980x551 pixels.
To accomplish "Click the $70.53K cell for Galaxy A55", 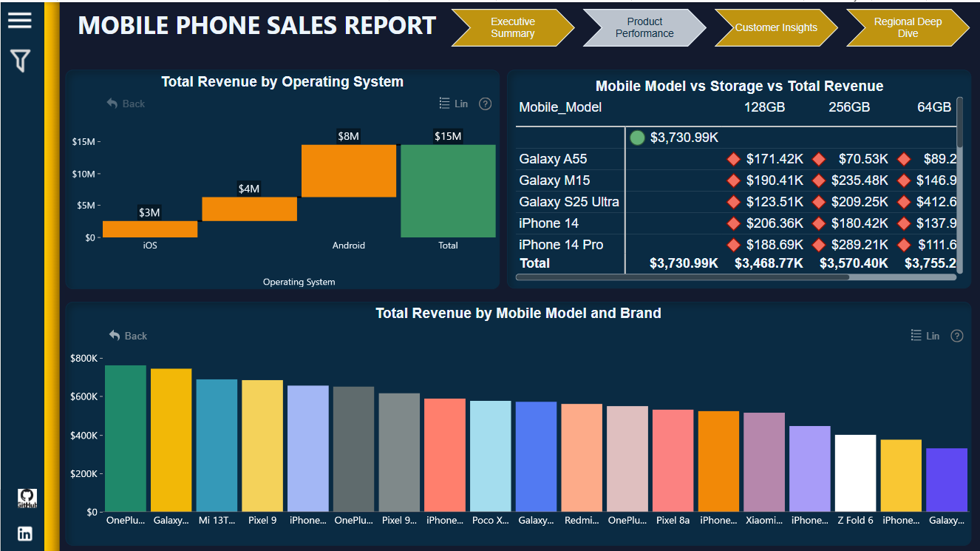I will (863, 159).
